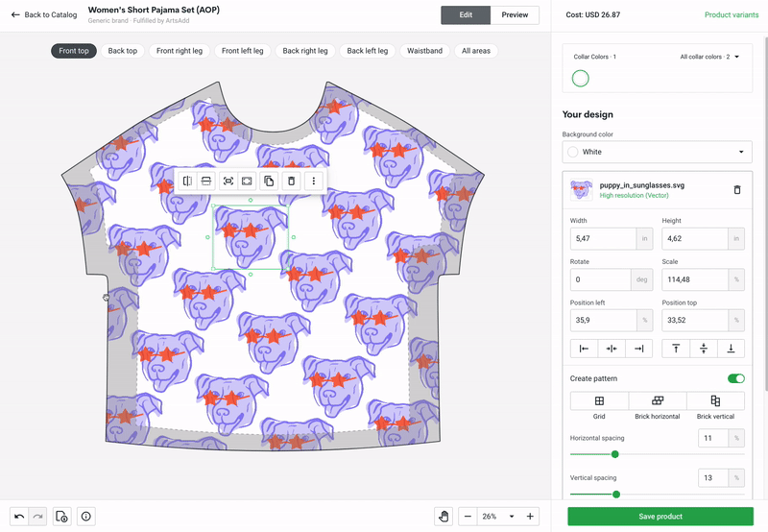Click the Horizontal spacing slider handle
Viewport: 768px width, 532px height.
click(615, 454)
